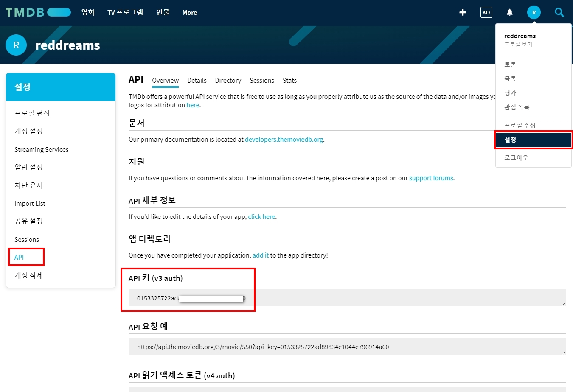Image resolution: width=573 pixels, height=392 pixels.
Task: Open the TV 프로그램 menu
Action: [125, 12]
